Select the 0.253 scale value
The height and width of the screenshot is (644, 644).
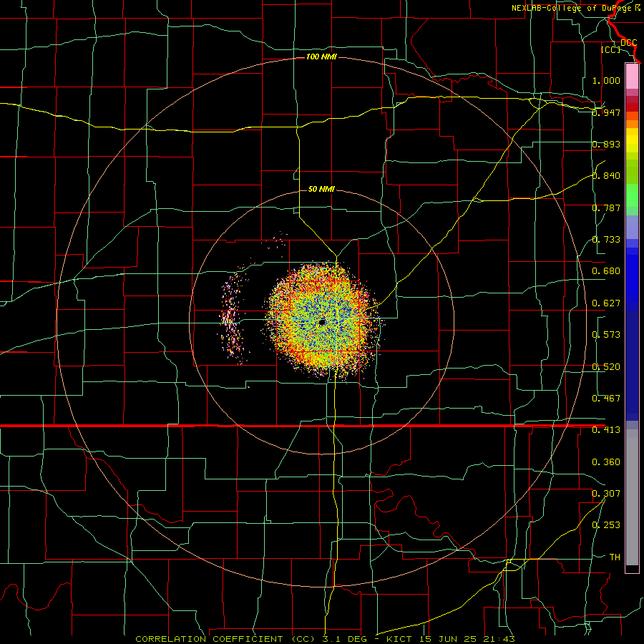[x=606, y=525]
